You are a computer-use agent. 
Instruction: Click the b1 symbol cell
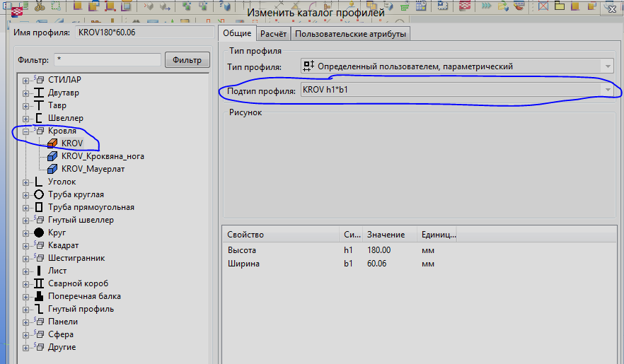(x=348, y=264)
